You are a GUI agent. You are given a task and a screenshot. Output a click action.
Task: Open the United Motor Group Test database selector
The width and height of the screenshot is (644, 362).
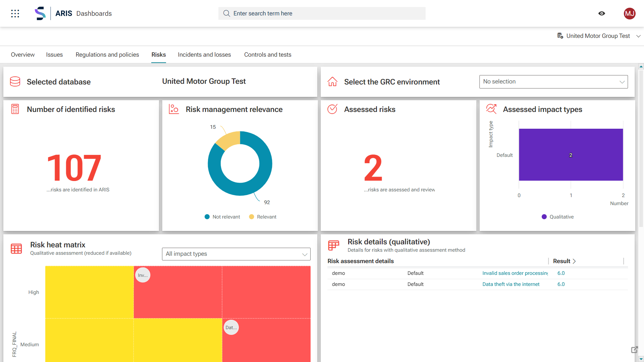click(599, 36)
